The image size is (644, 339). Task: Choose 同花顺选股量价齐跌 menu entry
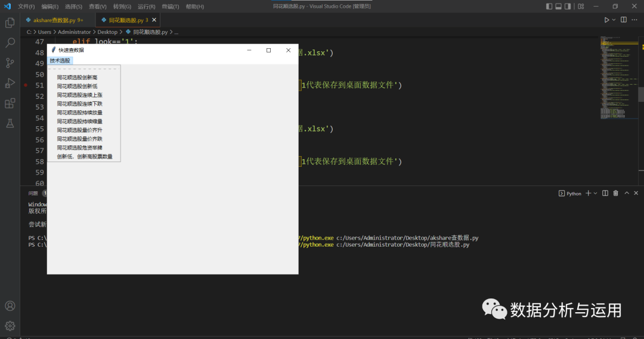tap(84, 139)
